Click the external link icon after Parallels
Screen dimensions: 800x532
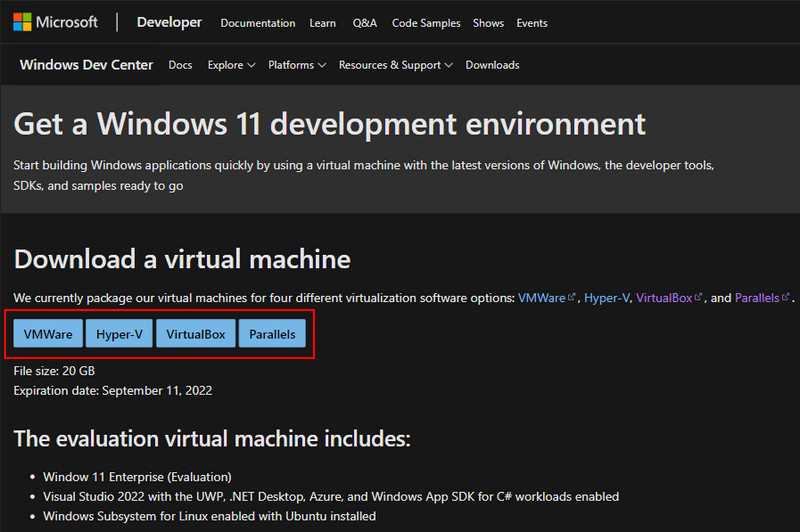click(786, 296)
